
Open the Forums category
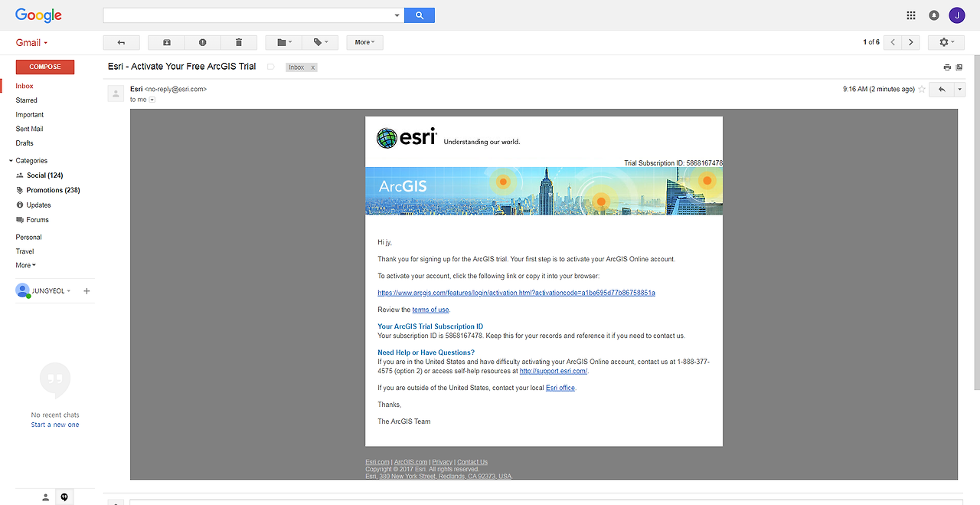(38, 220)
